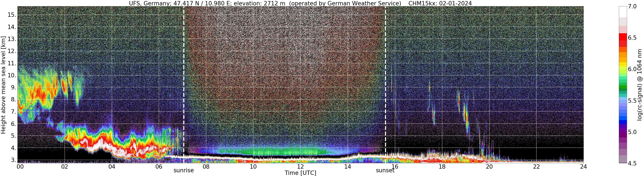Click the y-axis tick label '6.'
The image size is (644, 177).
(13, 124)
